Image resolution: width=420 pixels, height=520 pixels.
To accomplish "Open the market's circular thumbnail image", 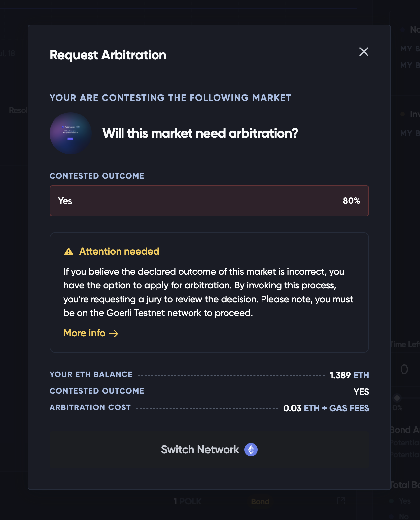I will pos(71,133).
